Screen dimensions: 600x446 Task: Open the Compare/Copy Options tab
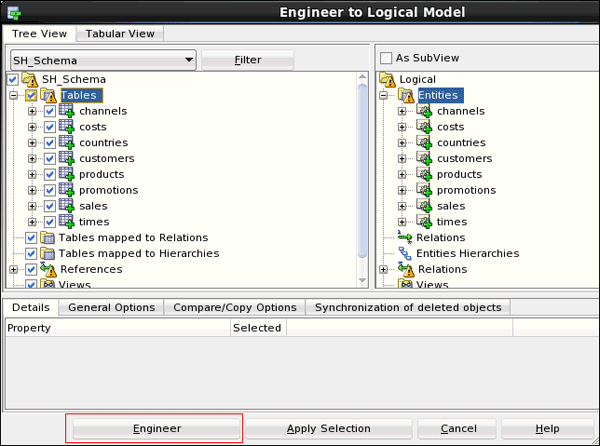[235, 308]
